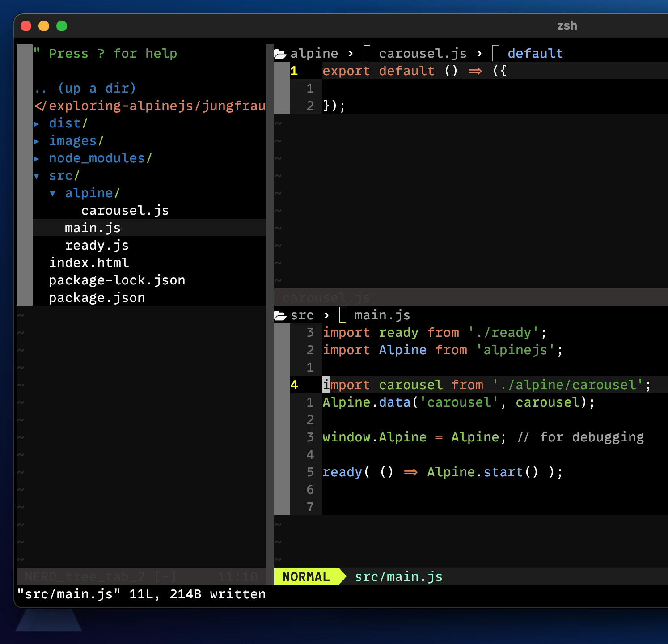Viewport: 668px width, 644px height.
Task: Click the file icon beside main.js breadcrumb
Action: point(342,315)
